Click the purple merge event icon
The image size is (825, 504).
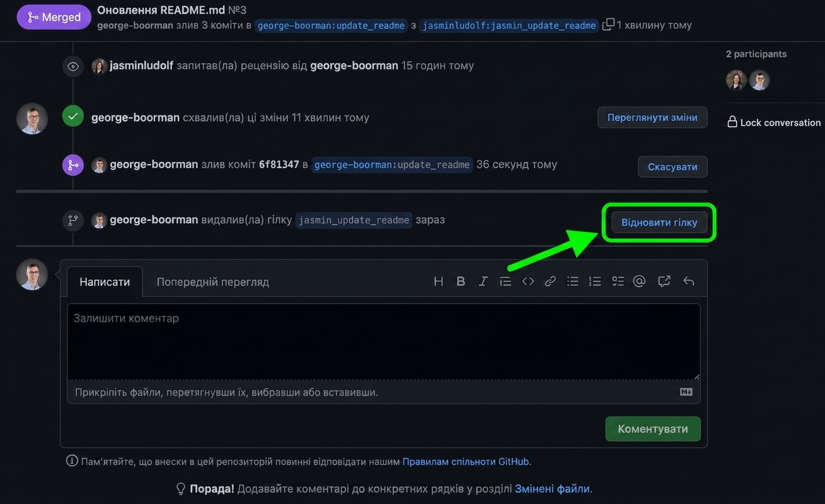click(x=73, y=165)
